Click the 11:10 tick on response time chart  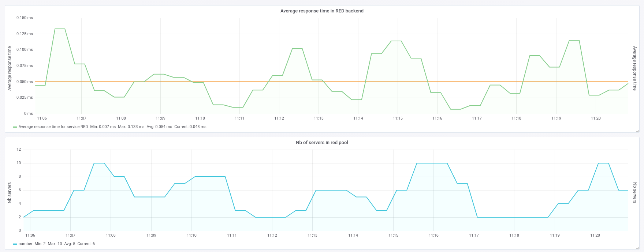pos(200,119)
